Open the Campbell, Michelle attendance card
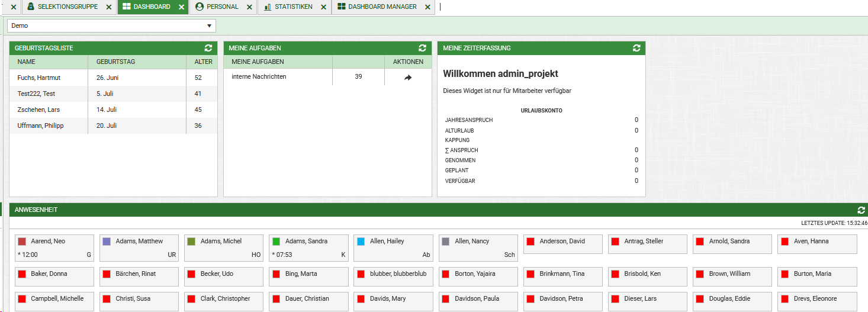This screenshot has width=868, height=312. pyautogui.click(x=54, y=301)
